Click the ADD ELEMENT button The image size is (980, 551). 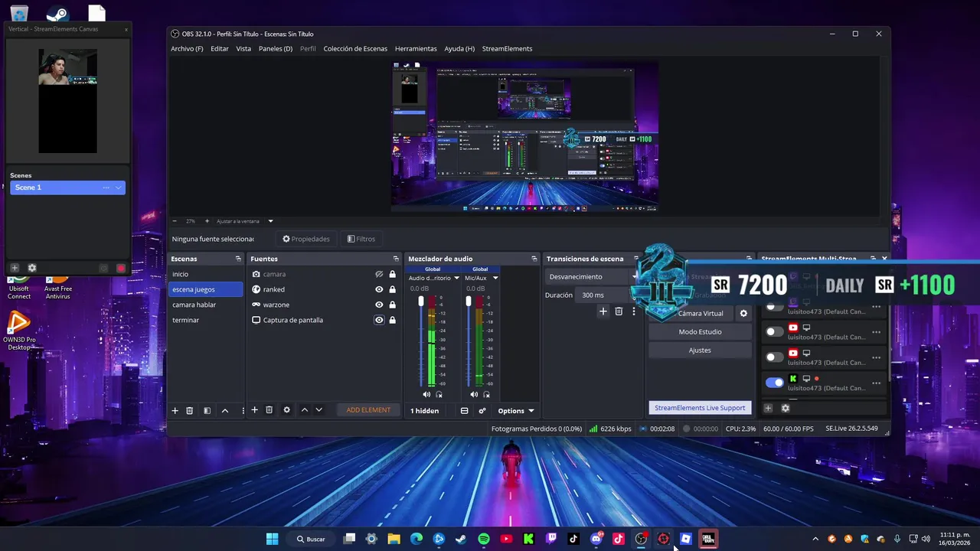click(368, 410)
